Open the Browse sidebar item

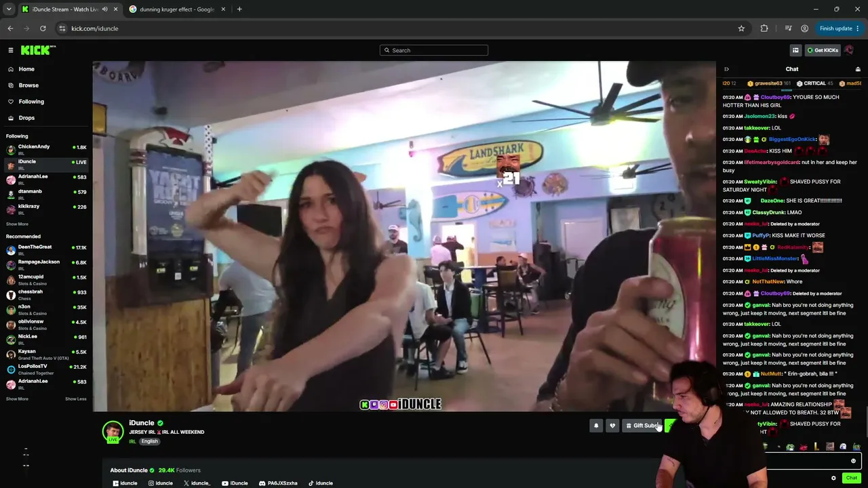(28, 85)
